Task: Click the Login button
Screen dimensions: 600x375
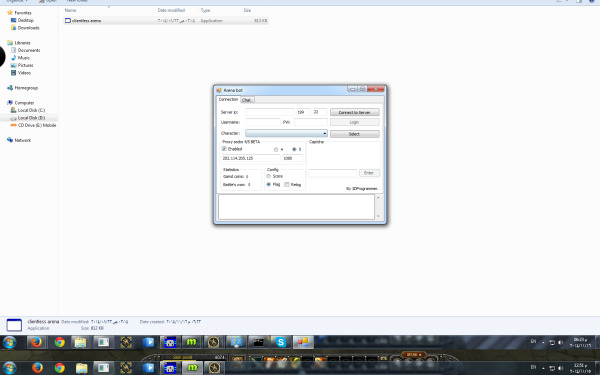Action: click(355, 122)
